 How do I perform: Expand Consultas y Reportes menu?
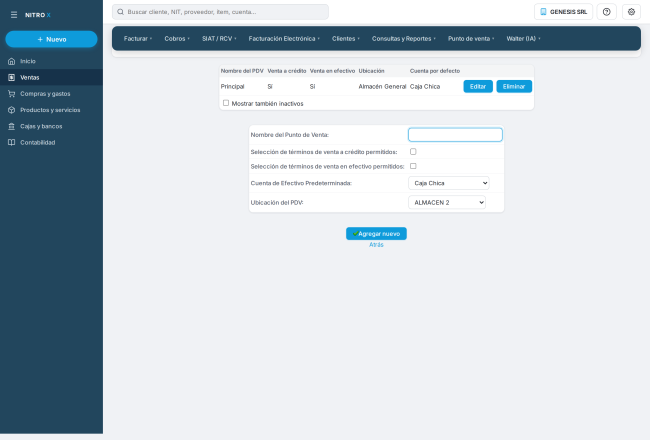pyautogui.click(x=403, y=39)
